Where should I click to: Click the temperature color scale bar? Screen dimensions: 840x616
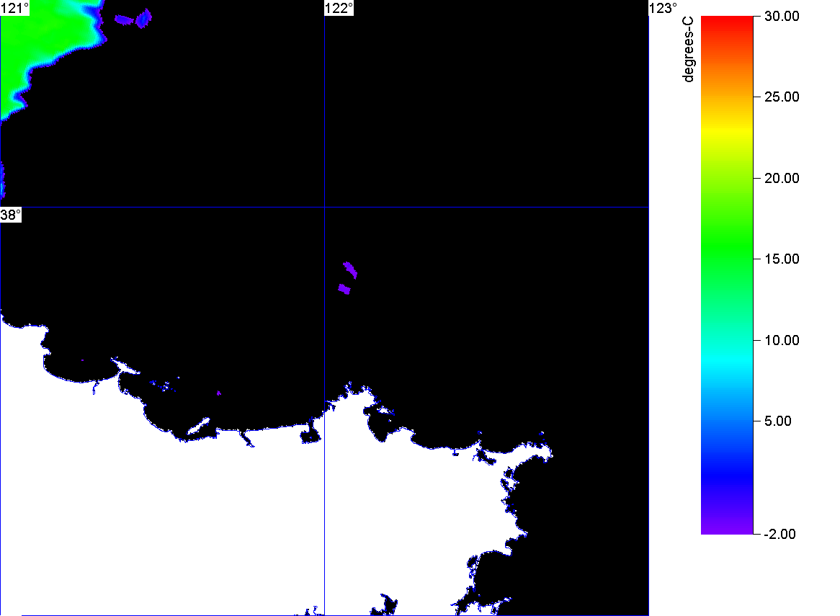tap(727, 274)
